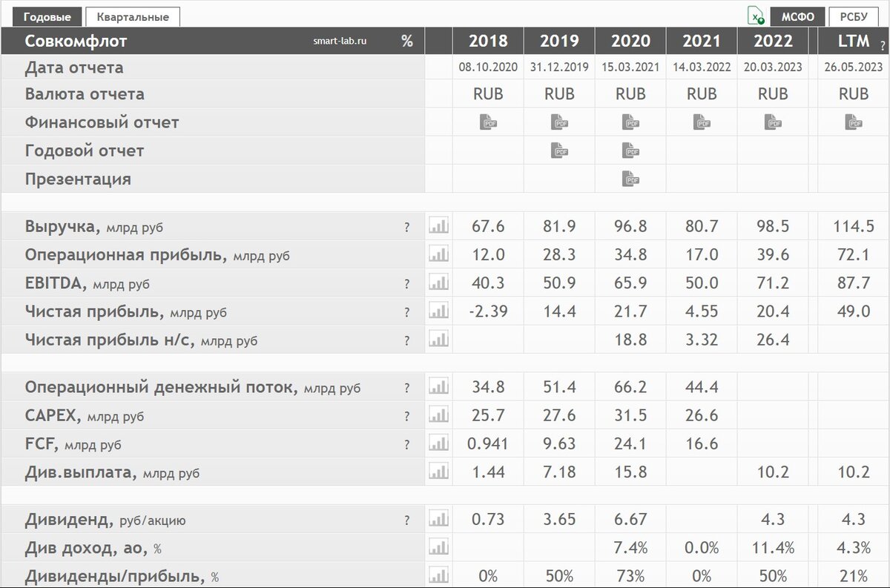Show chart for EBITDA row
Screen dimensions: 890x588
tap(439, 283)
